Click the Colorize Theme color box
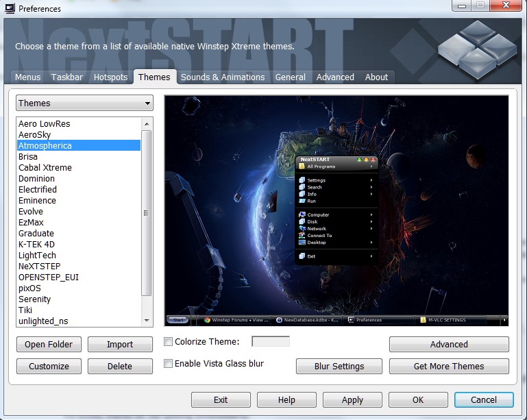 click(x=271, y=342)
